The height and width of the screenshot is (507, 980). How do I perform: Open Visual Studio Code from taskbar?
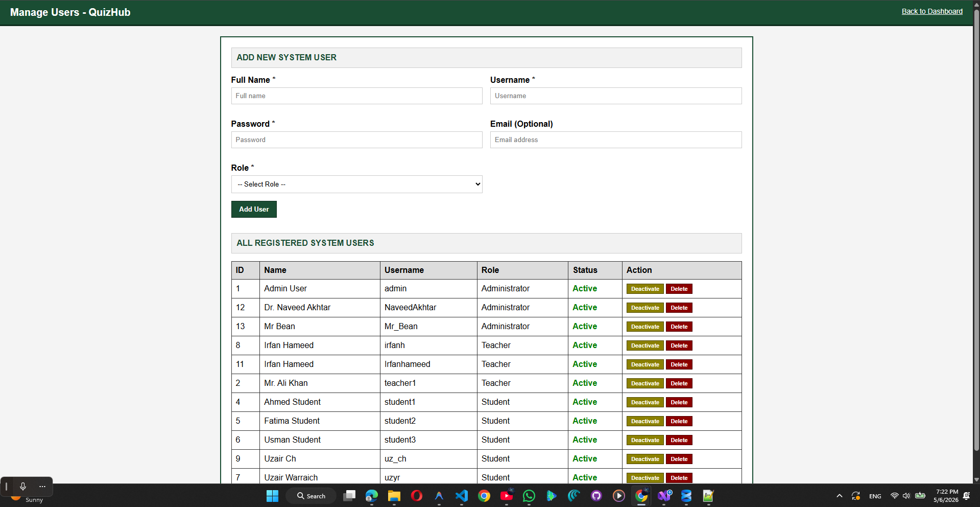point(461,496)
